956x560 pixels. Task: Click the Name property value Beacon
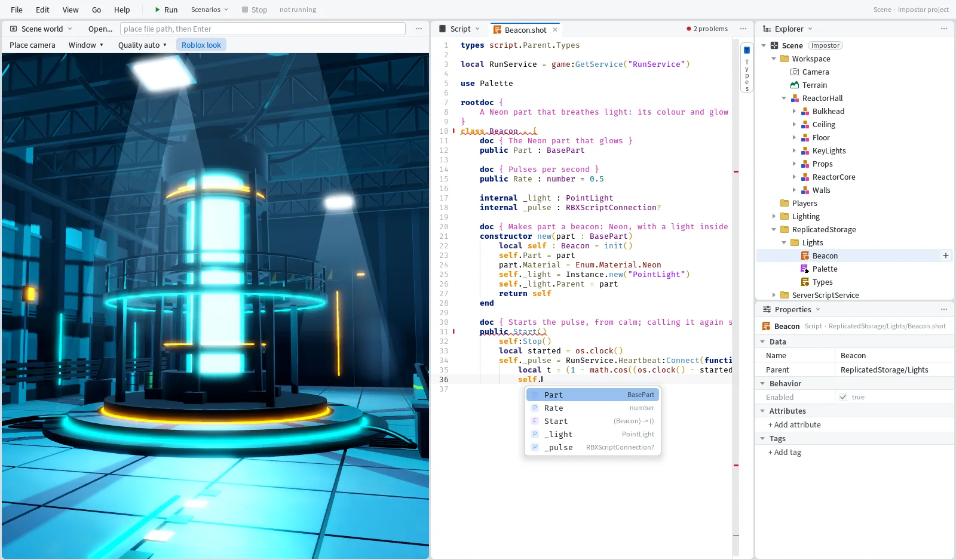894,355
